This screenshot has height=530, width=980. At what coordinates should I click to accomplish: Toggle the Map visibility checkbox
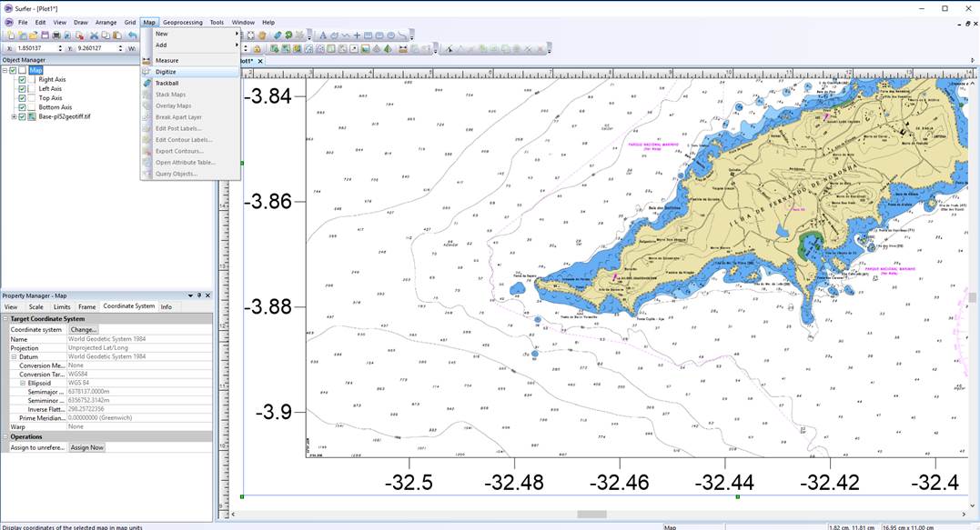pos(13,71)
